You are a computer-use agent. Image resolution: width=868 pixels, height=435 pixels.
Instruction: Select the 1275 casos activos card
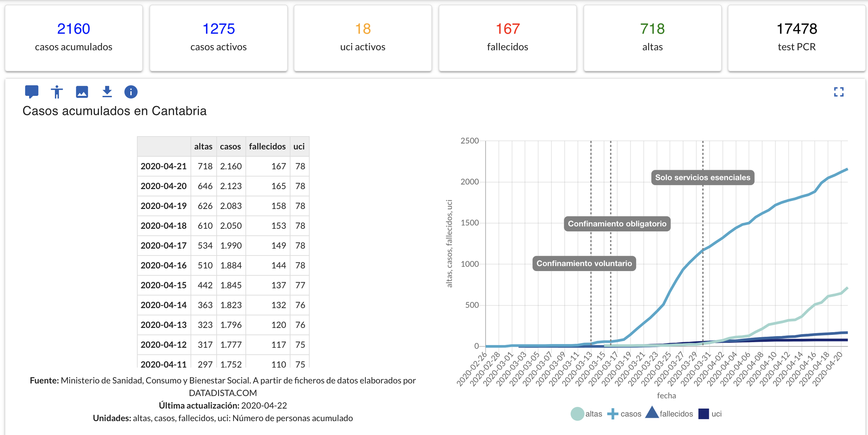pos(218,38)
